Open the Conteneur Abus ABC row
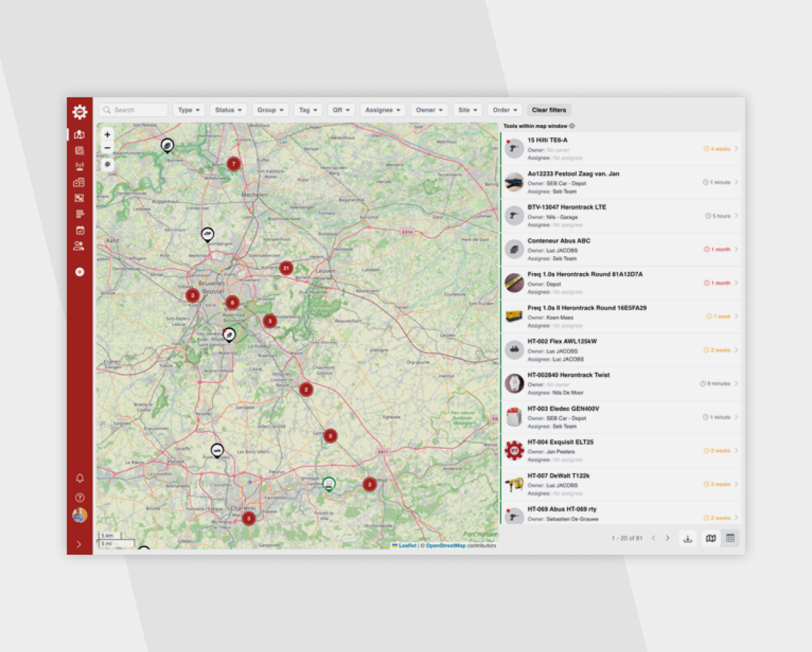The image size is (812, 652). pos(622,249)
